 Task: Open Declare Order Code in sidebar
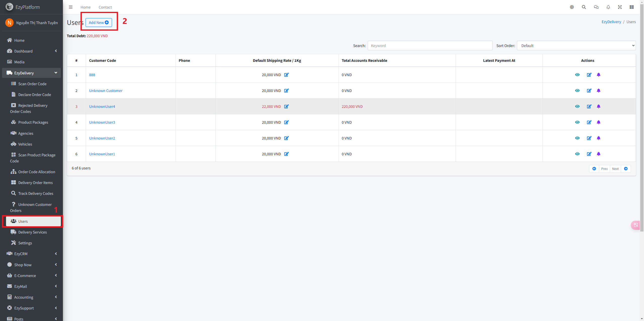(33, 95)
